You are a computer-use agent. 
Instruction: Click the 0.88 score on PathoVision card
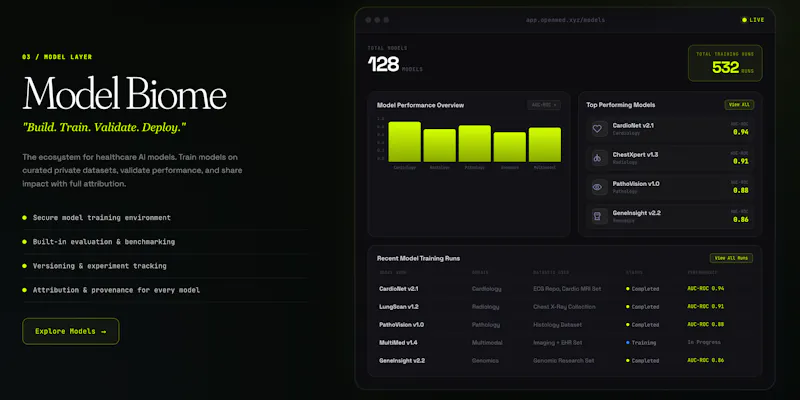click(741, 190)
